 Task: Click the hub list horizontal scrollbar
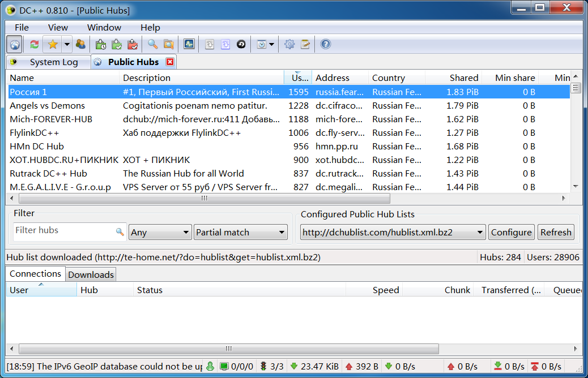coord(204,199)
